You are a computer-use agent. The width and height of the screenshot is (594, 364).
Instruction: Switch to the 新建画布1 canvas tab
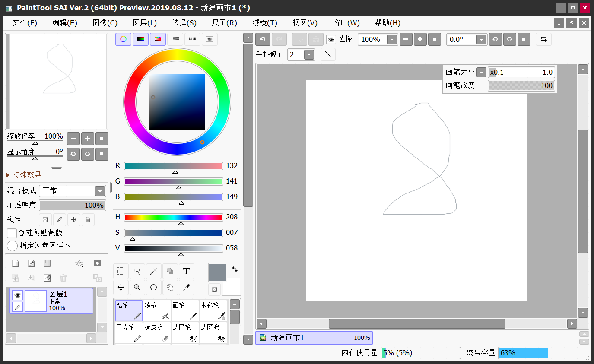coord(314,338)
